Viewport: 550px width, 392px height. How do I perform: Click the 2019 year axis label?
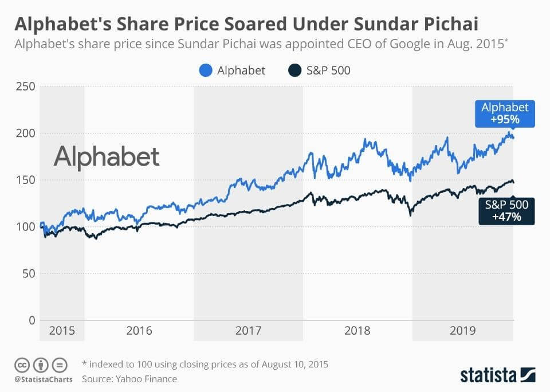click(x=463, y=331)
